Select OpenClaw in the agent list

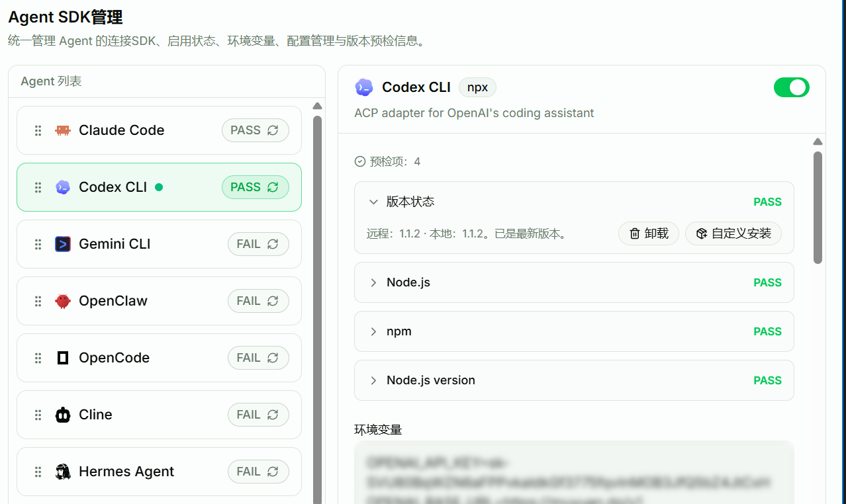(159, 301)
